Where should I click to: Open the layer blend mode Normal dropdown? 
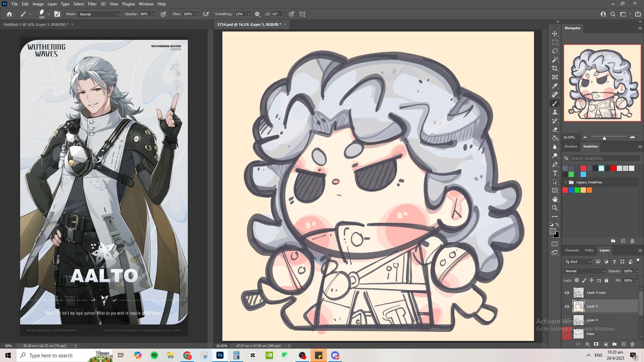tap(584, 271)
